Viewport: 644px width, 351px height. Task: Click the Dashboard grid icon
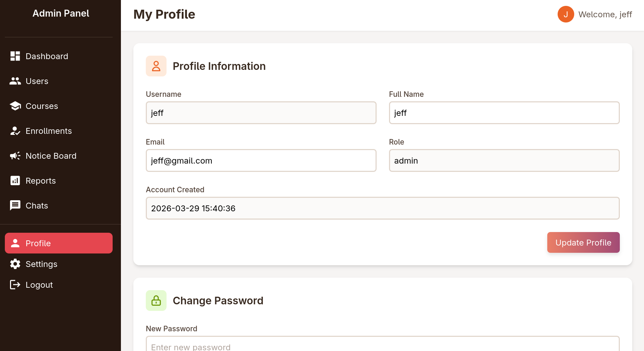(15, 56)
